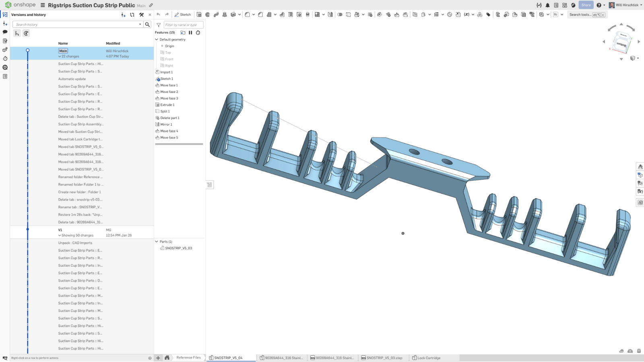644x362 pixels.
Task: Open the Help menu question mark icon
Action: click(x=599, y=5)
